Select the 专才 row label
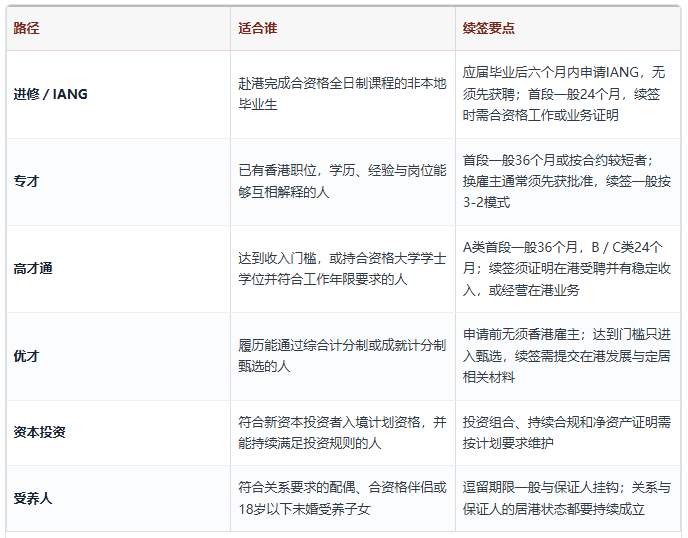Screen dimensions: 688x538 point(26,181)
